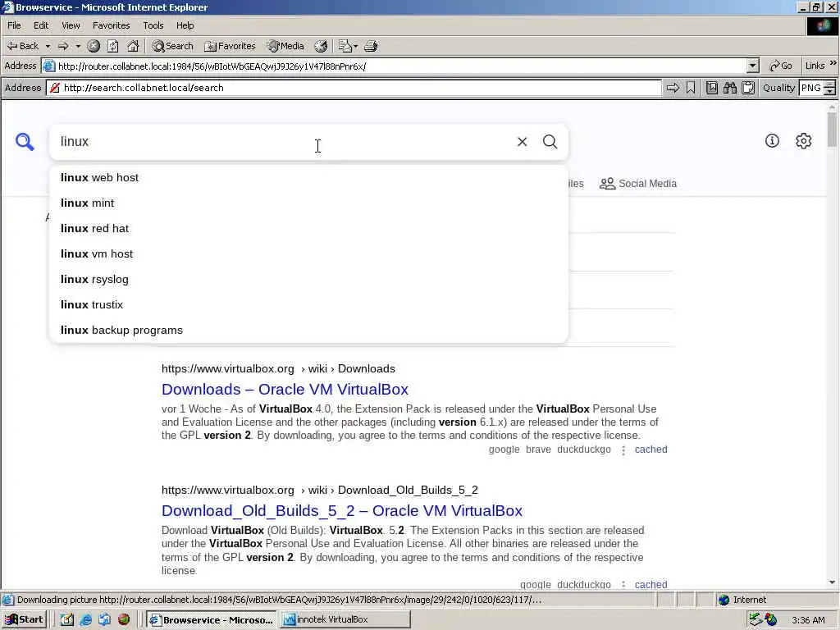
Task: Open the Search pane toolbar button
Action: (172, 46)
